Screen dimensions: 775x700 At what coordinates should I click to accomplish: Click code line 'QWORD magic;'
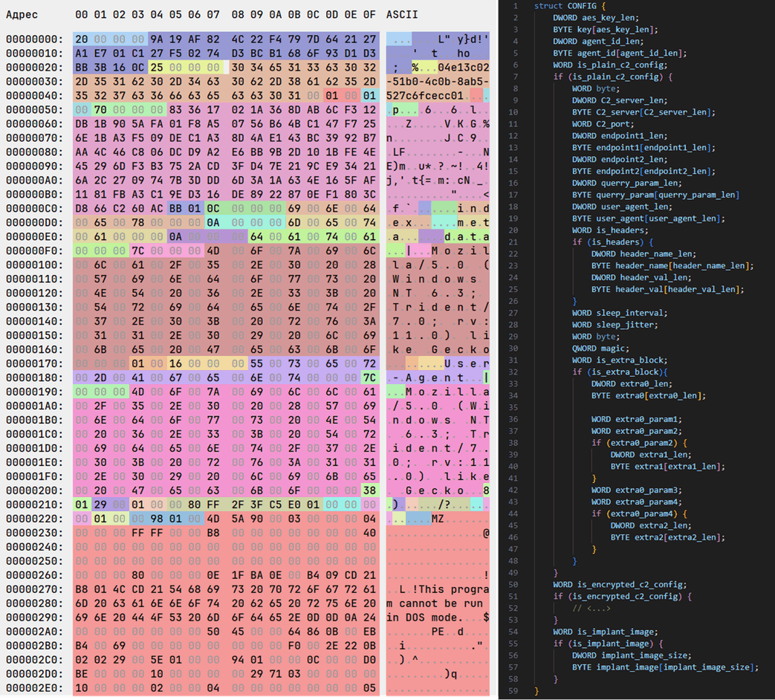point(600,349)
